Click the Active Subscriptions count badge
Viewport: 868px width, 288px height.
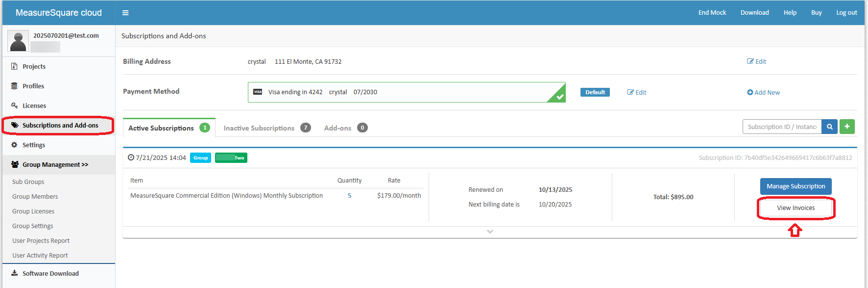click(205, 128)
